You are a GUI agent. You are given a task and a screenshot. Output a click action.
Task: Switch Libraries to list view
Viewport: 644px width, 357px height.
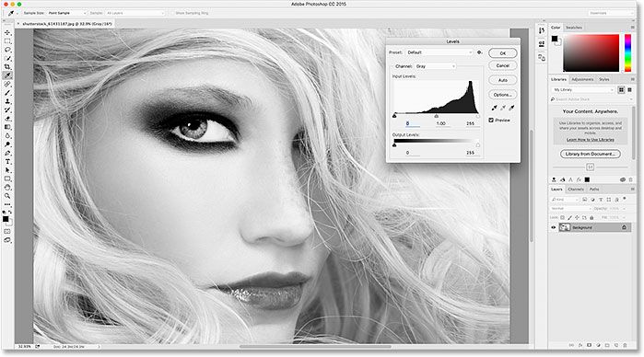coord(629,89)
